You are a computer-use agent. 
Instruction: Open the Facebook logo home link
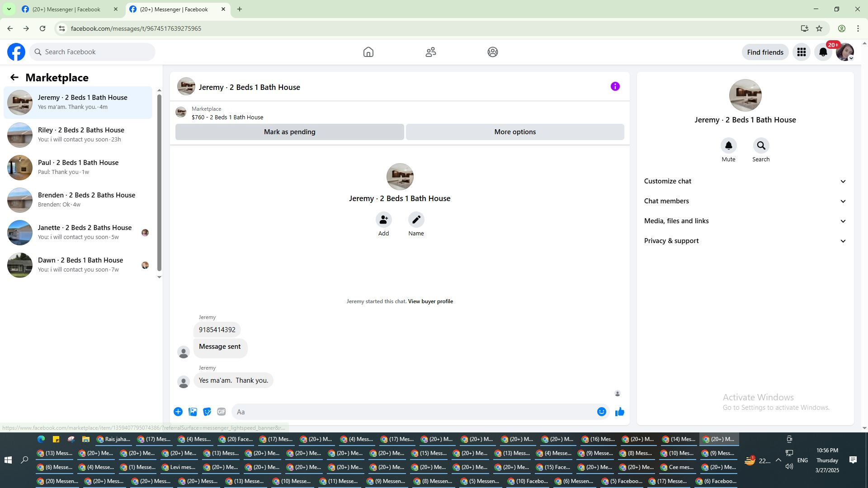(16, 52)
